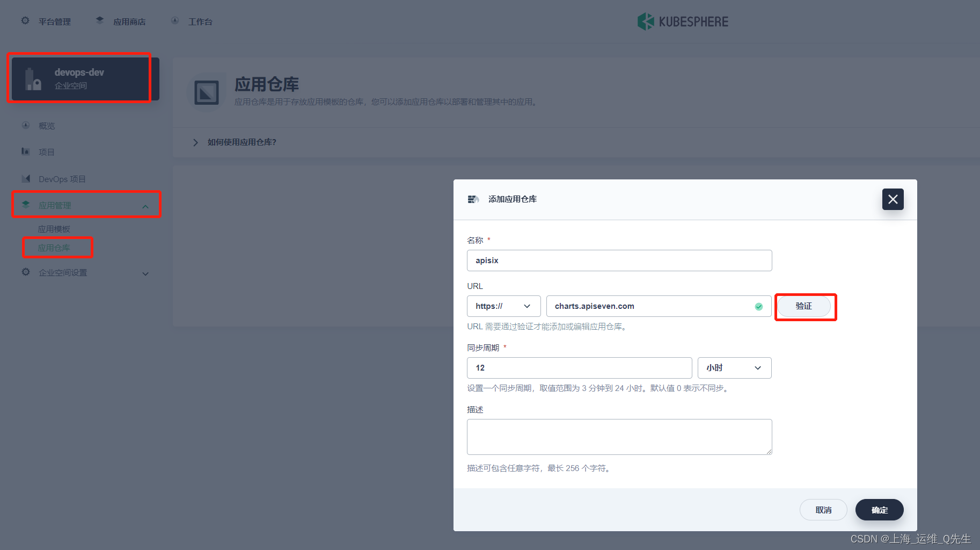This screenshot has width=980, height=550.
Task: Open the https:// protocol dropdown
Action: point(503,306)
